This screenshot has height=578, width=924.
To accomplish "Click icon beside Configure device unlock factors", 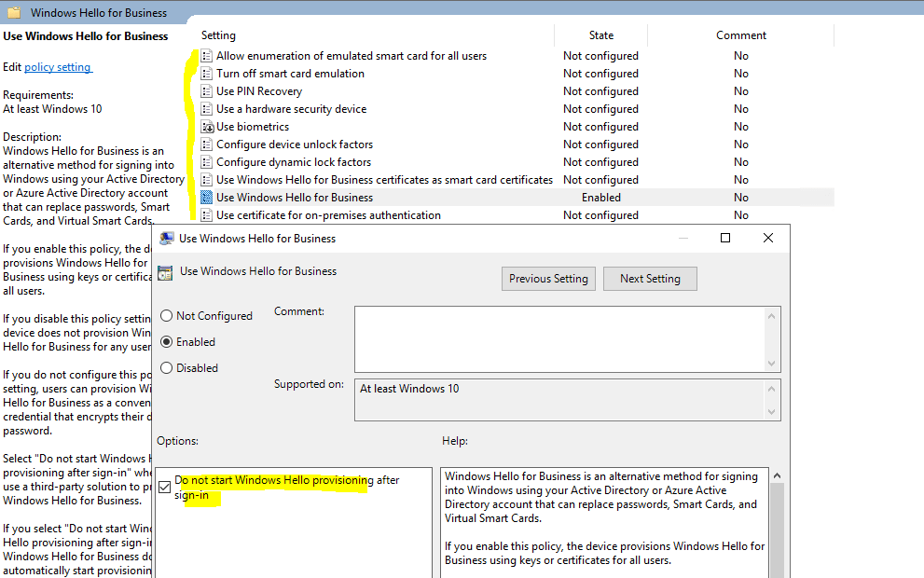I will (x=206, y=144).
